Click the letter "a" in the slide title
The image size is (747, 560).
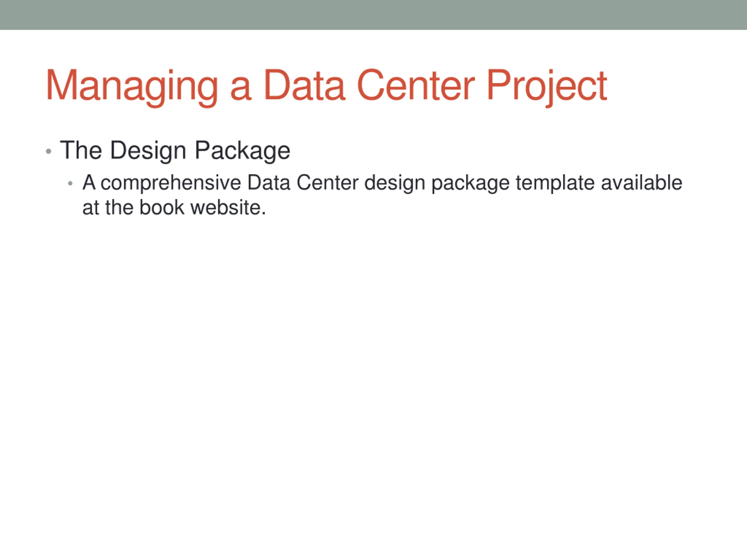(241, 90)
